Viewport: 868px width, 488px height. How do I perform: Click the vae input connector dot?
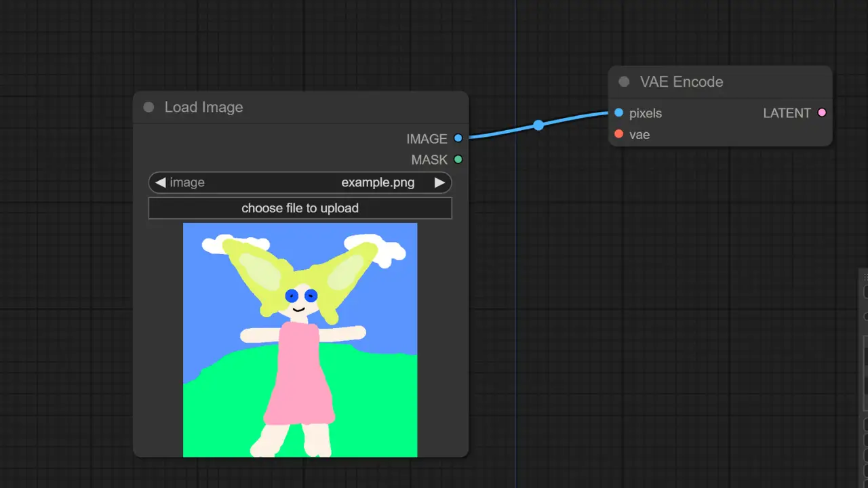(618, 134)
